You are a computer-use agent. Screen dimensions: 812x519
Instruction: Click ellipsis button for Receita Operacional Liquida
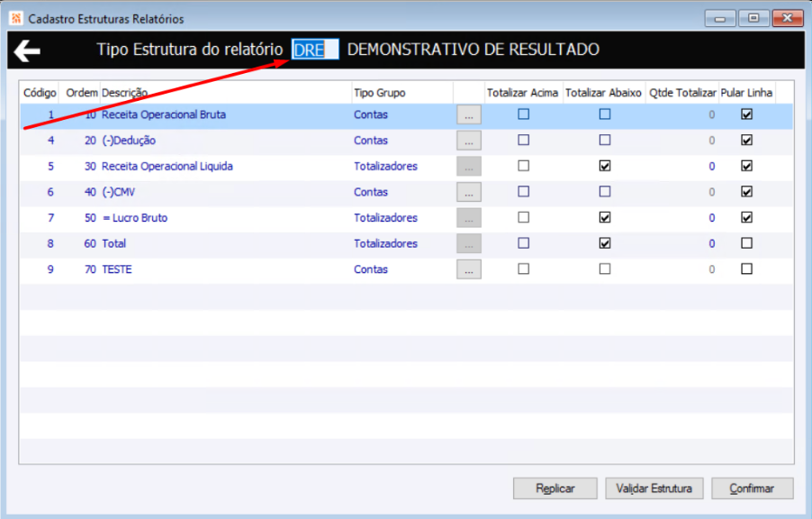tap(469, 167)
